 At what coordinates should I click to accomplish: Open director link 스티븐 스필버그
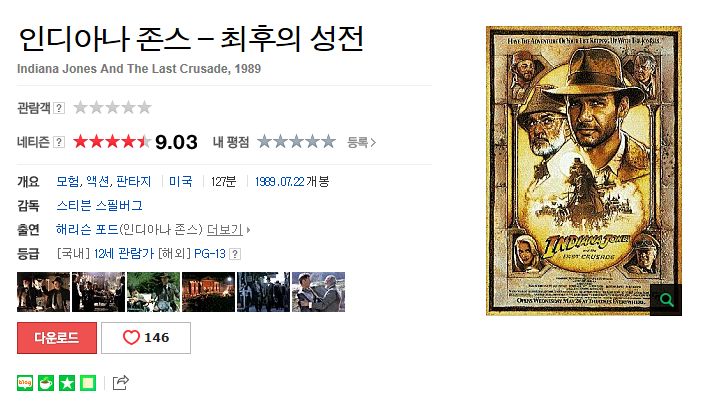tap(99, 206)
